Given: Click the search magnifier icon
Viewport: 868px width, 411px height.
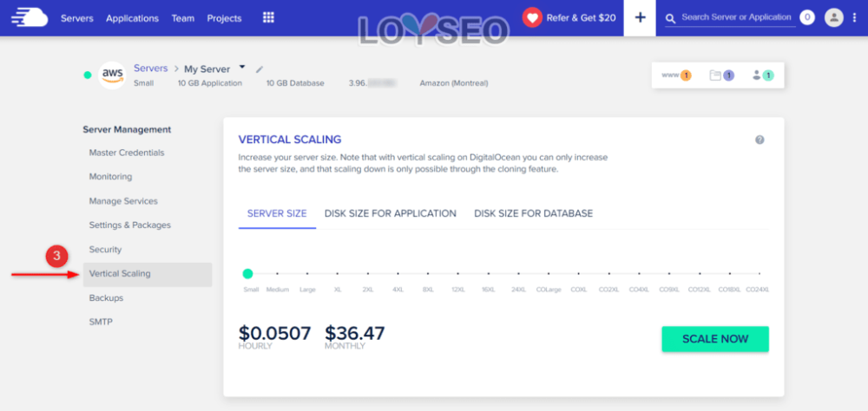Looking at the screenshot, I should pyautogui.click(x=670, y=19).
